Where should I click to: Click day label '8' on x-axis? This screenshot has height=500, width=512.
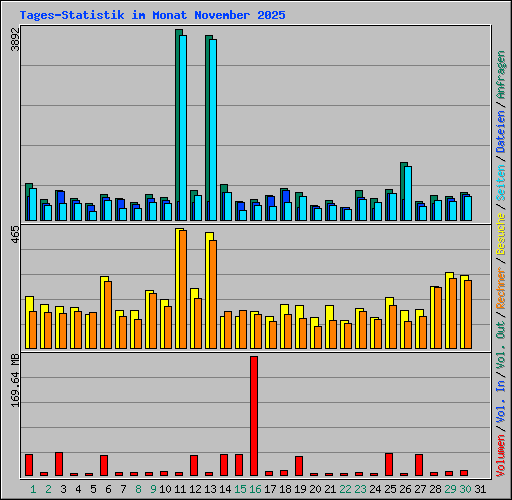coord(138,489)
